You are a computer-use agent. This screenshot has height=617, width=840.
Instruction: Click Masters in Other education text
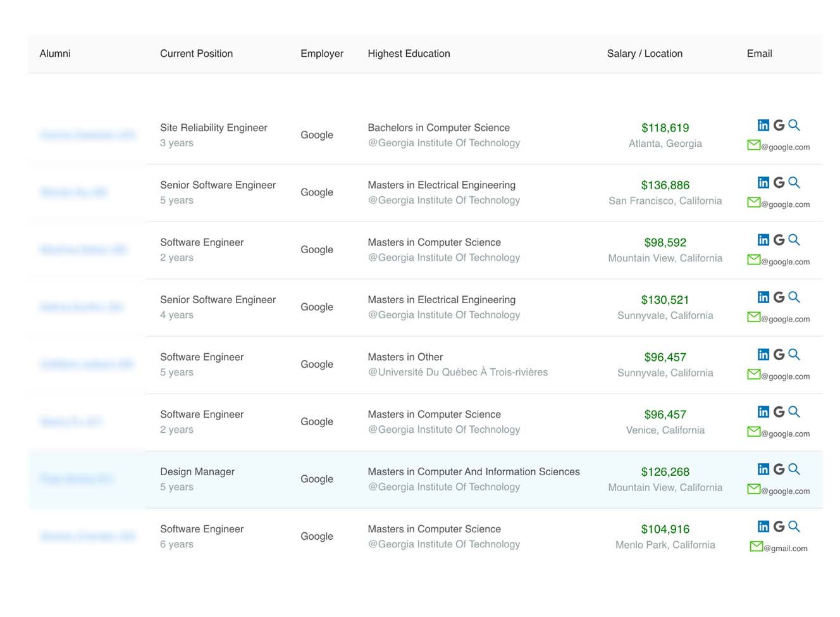pyautogui.click(x=405, y=357)
